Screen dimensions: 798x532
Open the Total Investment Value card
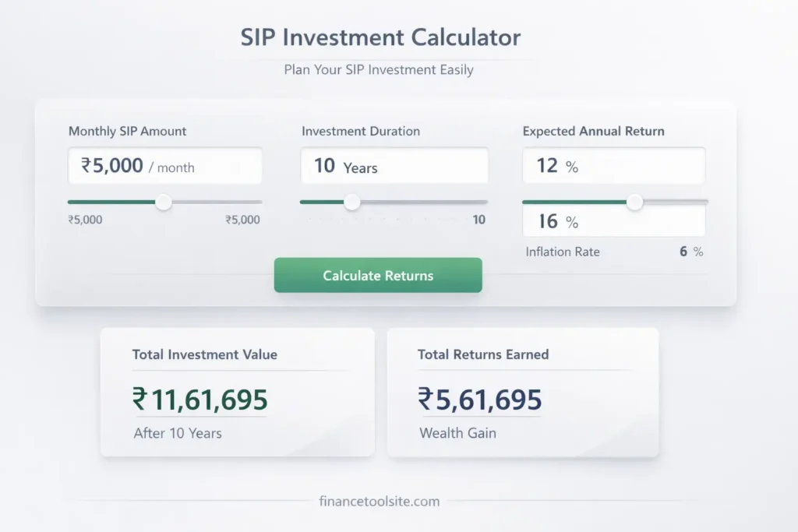tap(237, 392)
